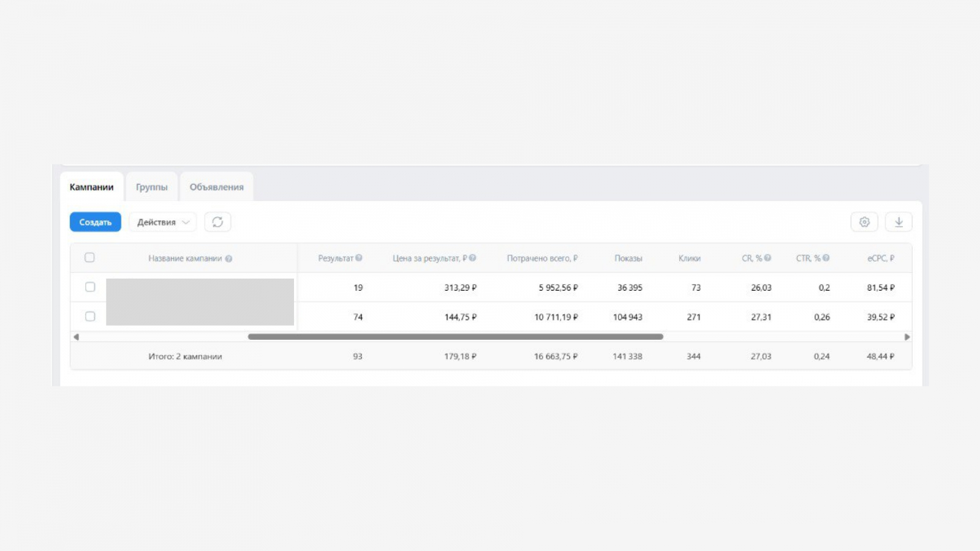Click right arrow of horizontal scrollbar
The image size is (980, 551).
[x=907, y=337]
